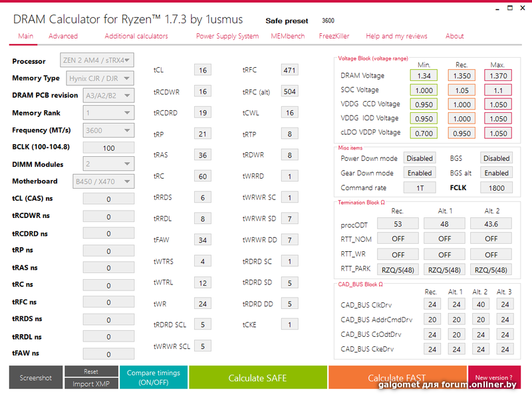Expand the Processor dropdown
532x400 pixels.
tap(97, 60)
